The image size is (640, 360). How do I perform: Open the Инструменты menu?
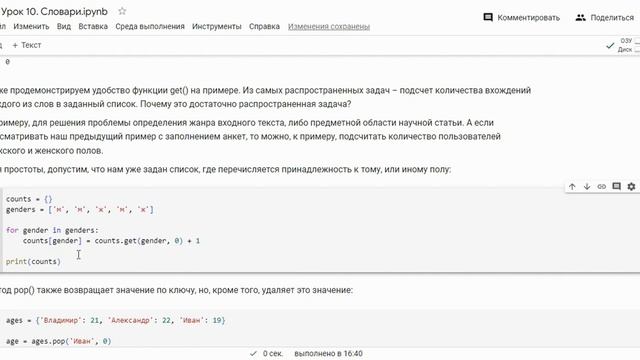point(217,27)
